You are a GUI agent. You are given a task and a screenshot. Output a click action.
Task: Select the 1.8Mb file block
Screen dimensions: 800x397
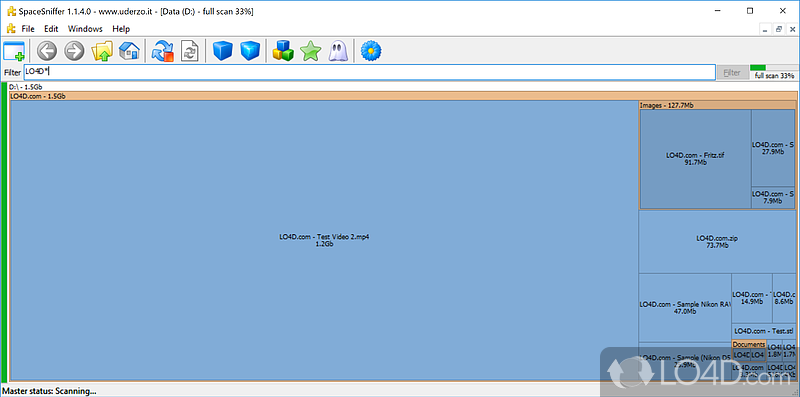(774, 351)
